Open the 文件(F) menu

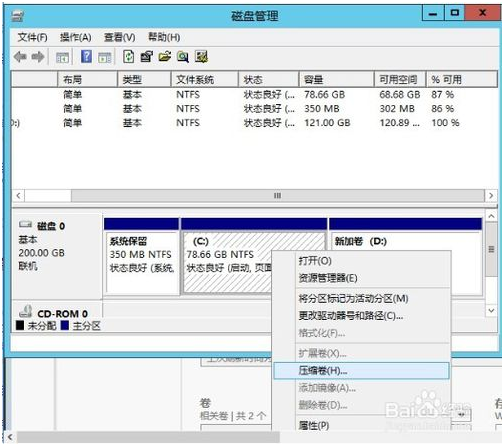32,37
